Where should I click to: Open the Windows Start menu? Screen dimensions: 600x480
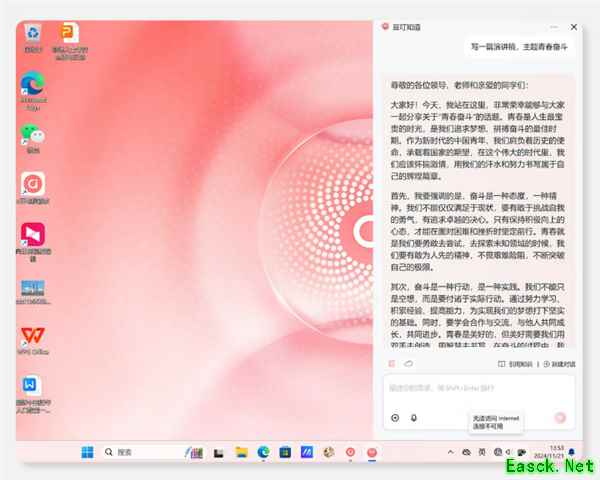[x=86, y=452]
